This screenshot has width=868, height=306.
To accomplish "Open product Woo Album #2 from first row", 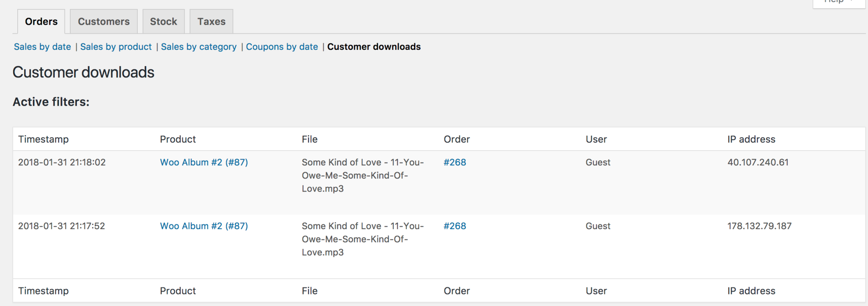I will tap(204, 162).
